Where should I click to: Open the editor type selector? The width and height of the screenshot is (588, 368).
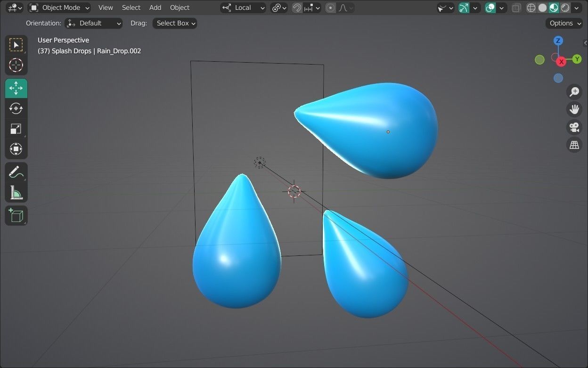(14, 8)
